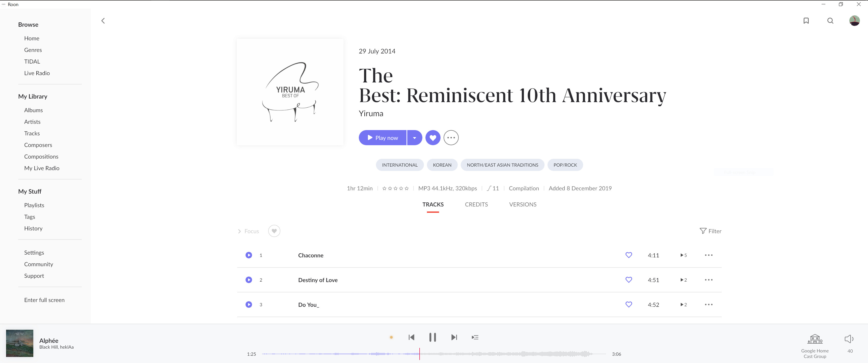This screenshot has width=868, height=363.
Task: Select the KOREAN genre tag
Action: tap(442, 165)
